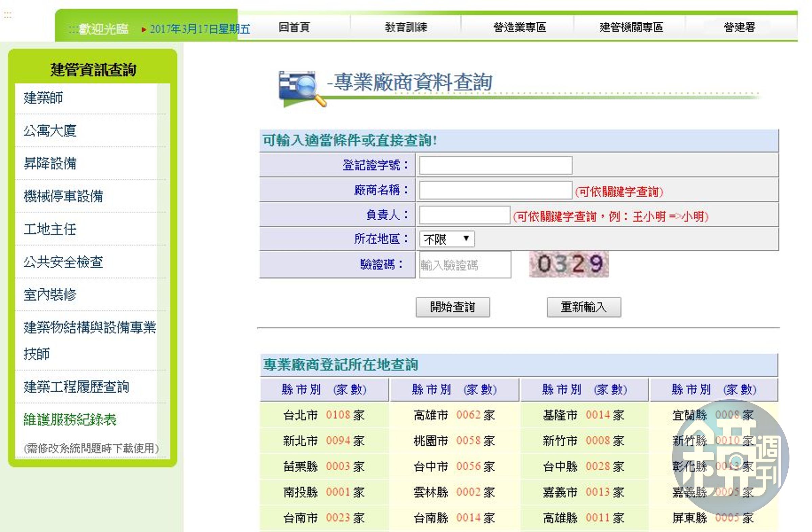Select the 台北市 0108 家 entry
This screenshot has width=812, height=532.
pyautogui.click(x=324, y=415)
